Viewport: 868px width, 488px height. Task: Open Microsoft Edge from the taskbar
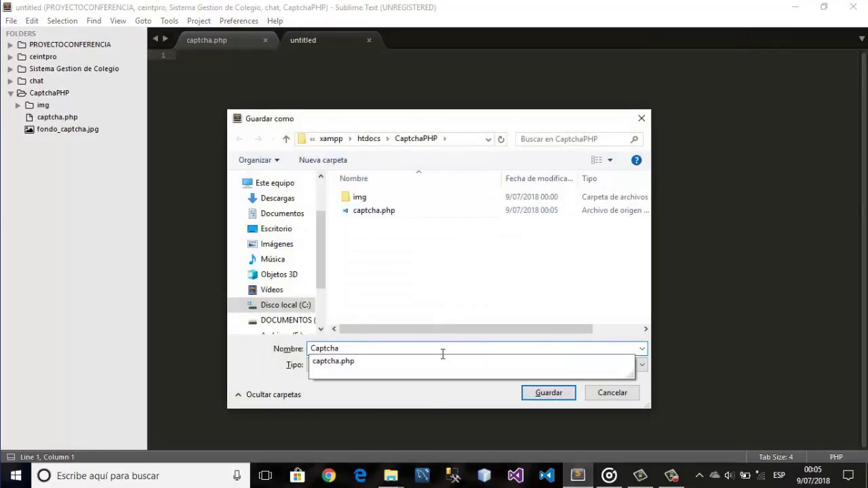pyautogui.click(x=360, y=476)
